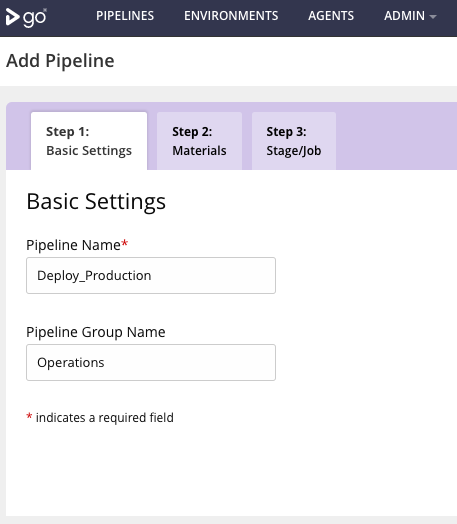Image resolution: width=457 pixels, height=524 pixels.
Task: Click the Pipeline Name label
Action: [73, 245]
